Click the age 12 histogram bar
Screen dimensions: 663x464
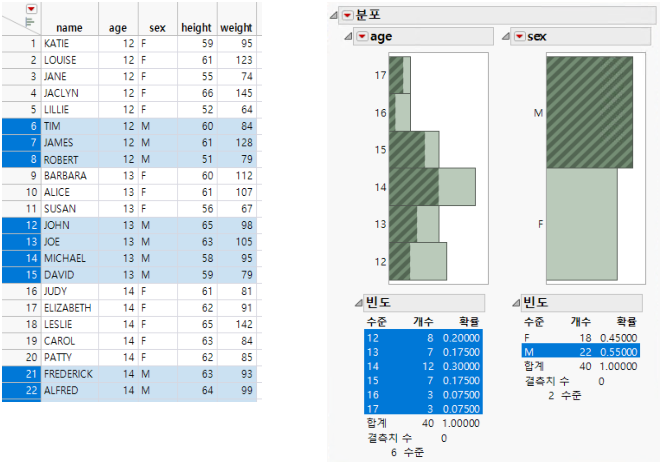click(x=418, y=261)
